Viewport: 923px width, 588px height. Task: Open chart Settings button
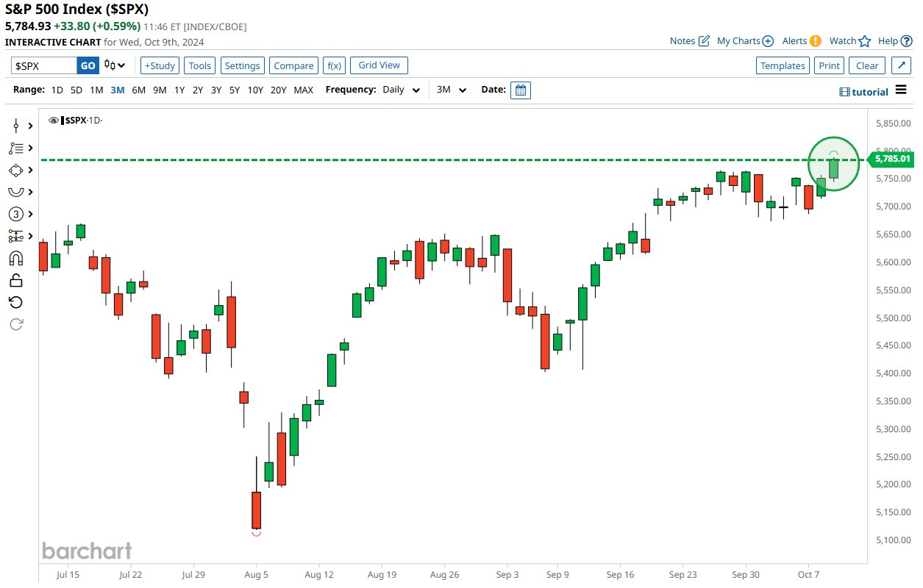click(243, 65)
